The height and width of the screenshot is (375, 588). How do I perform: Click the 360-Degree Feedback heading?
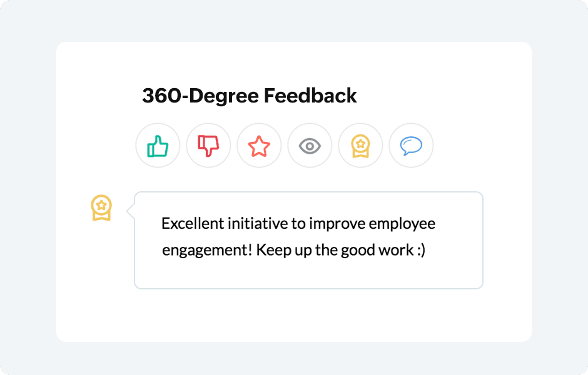tap(249, 96)
